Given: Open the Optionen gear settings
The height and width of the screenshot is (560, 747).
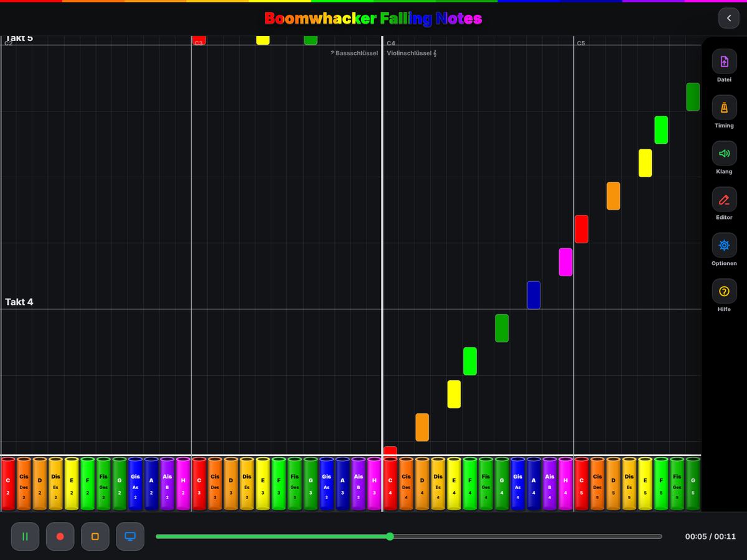Looking at the screenshot, I should click(x=724, y=245).
